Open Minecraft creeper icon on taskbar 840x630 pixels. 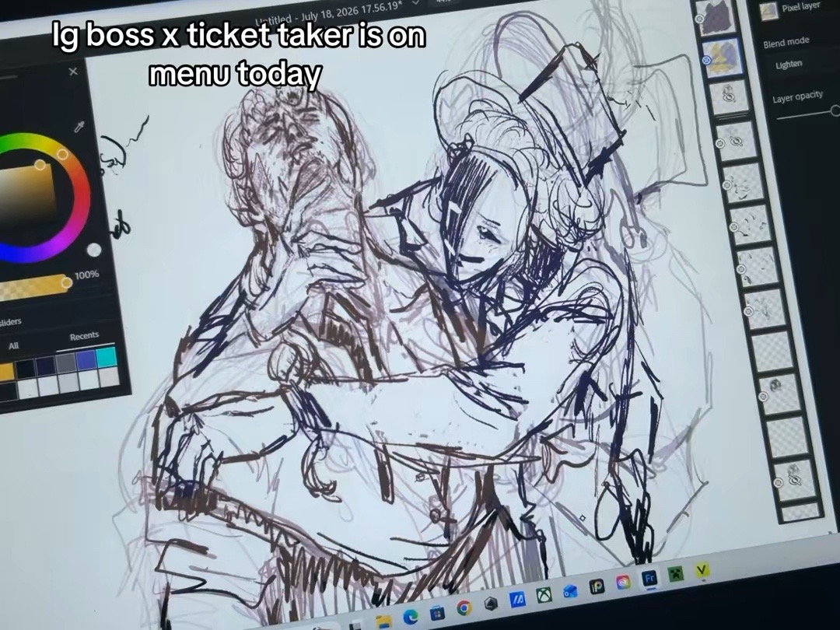click(x=676, y=574)
